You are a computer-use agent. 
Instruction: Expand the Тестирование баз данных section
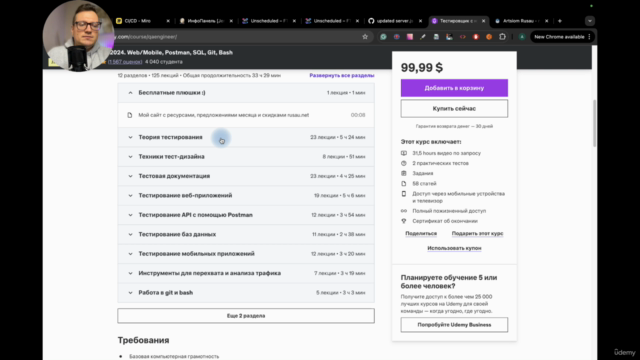[246, 234]
